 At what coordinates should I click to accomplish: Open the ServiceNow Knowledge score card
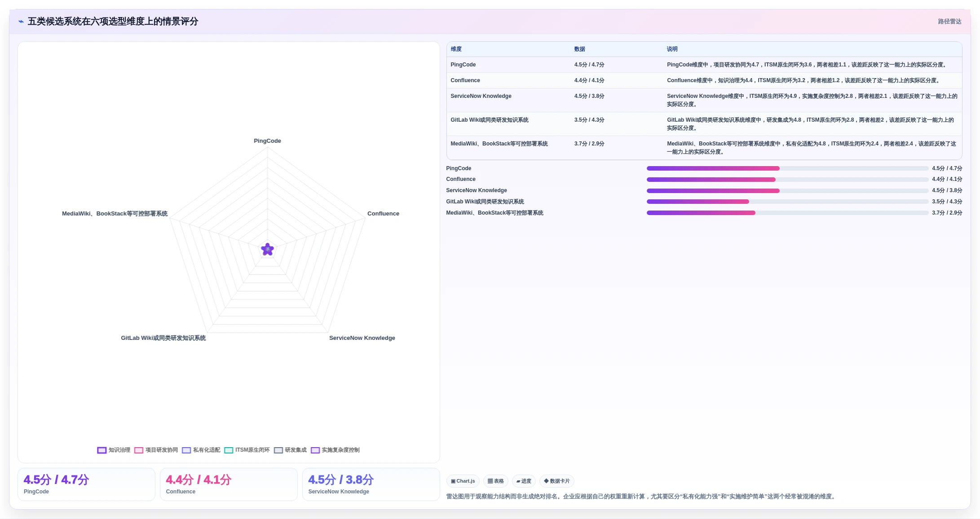pyautogui.click(x=371, y=484)
